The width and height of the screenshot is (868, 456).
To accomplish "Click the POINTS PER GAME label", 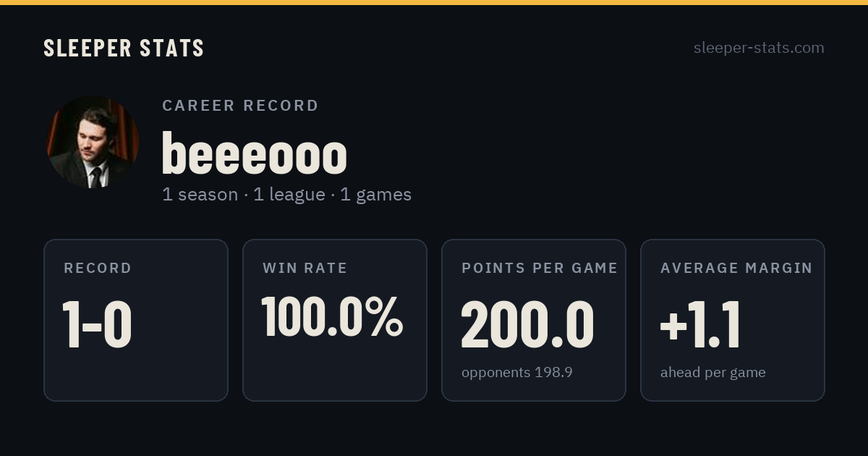I will [x=540, y=269].
